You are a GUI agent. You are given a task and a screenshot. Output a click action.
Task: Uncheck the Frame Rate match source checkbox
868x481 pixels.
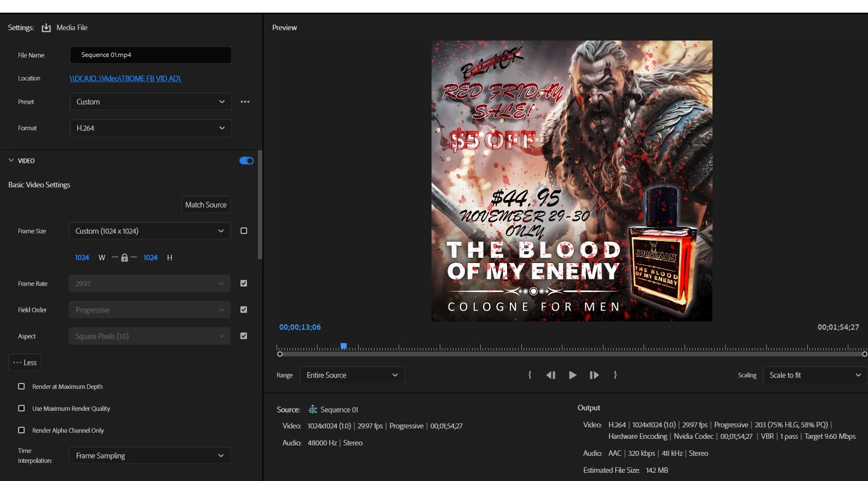pos(244,284)
